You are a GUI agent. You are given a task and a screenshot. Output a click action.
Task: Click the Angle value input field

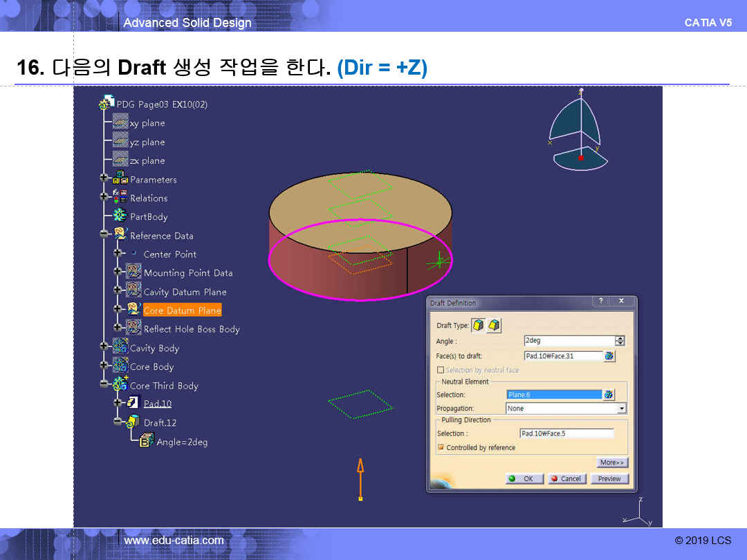(569, 341)
